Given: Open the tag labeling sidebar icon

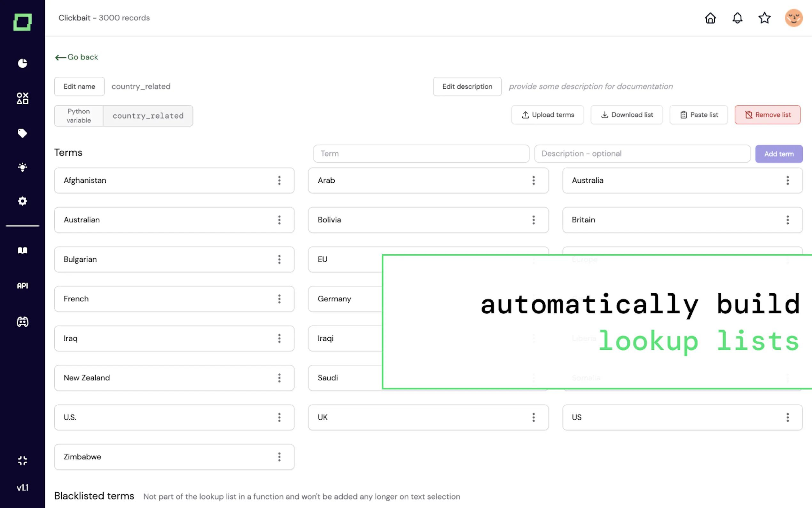Looking at the screenshot, I should click(x=22, y=133).
